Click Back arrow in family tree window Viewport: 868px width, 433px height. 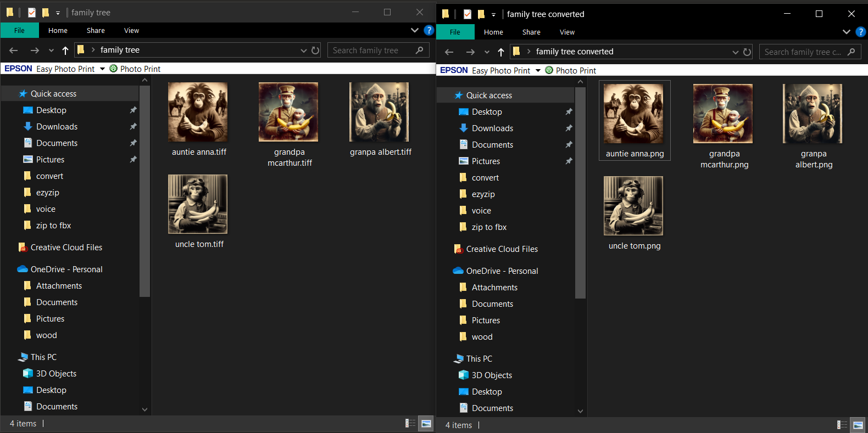coord(14,50)
